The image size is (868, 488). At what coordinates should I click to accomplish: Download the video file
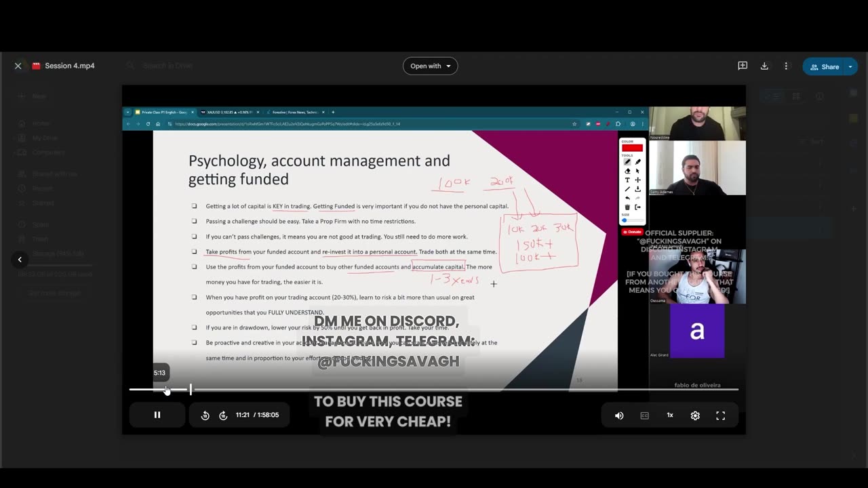pos(764,66)
